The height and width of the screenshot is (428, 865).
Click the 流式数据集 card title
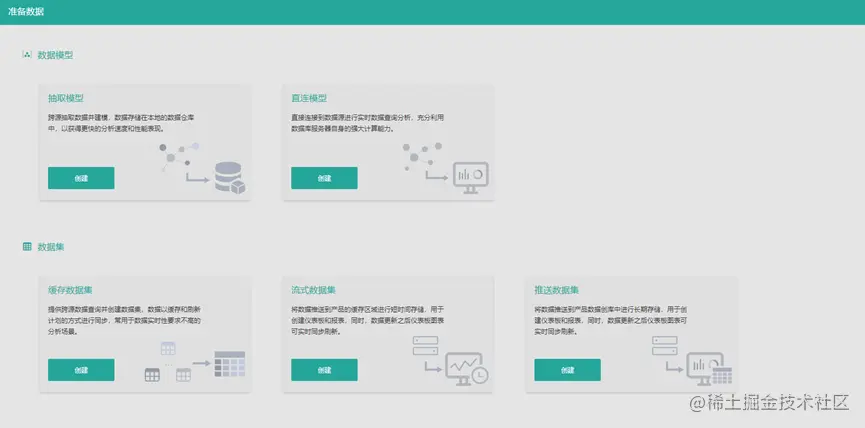coord(313,290)
